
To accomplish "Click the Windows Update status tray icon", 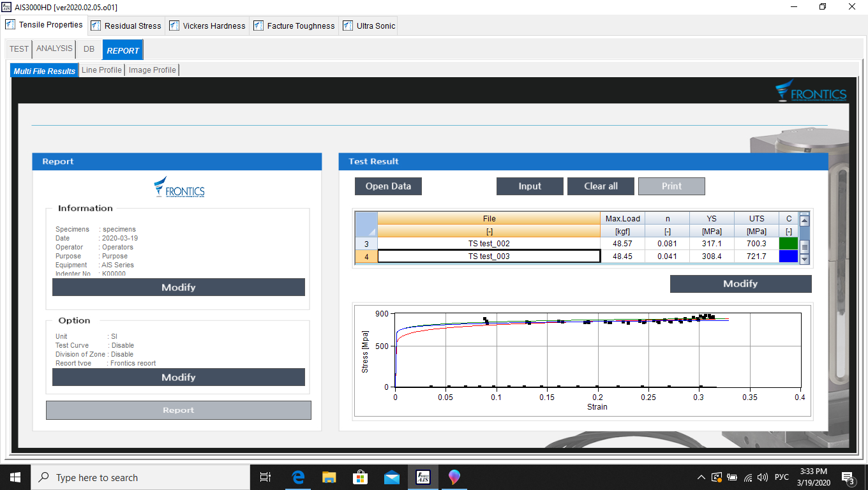I will tap(717, 477).
